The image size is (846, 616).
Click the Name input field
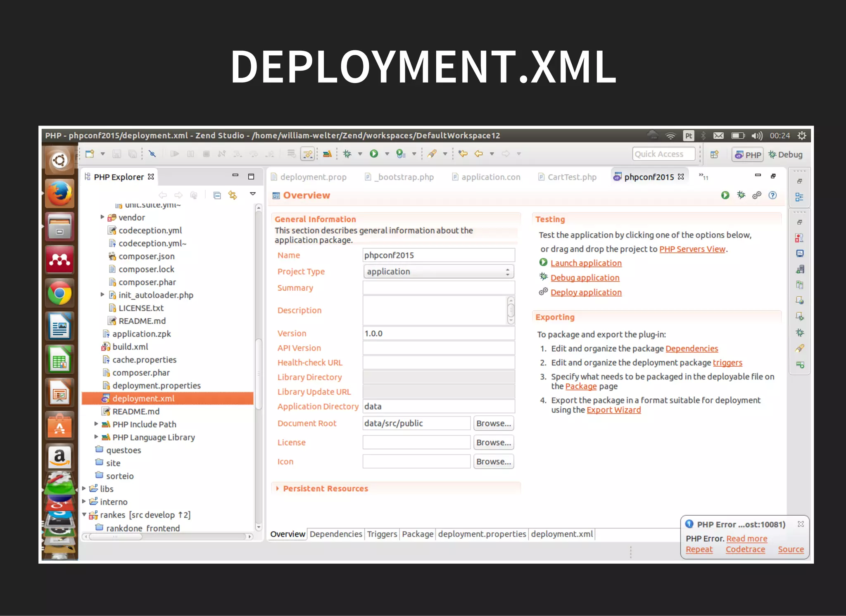[439, 255]
